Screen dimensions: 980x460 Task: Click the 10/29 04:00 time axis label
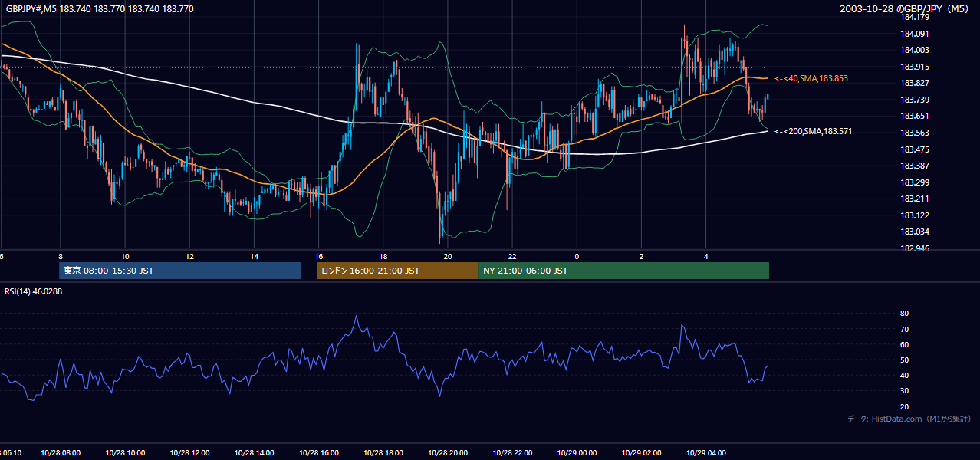705,453
